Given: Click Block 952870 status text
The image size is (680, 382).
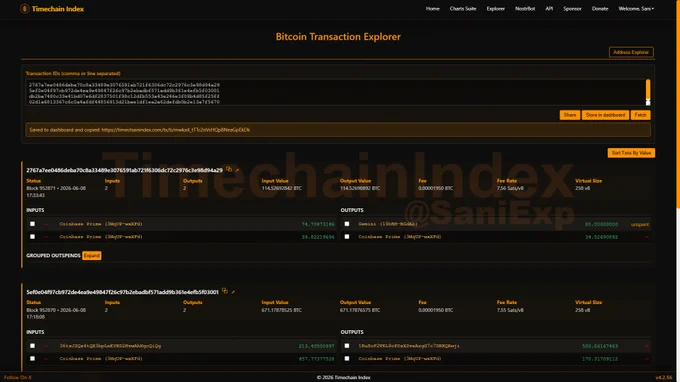Looking at the screenshot, I should coord(56,313).
